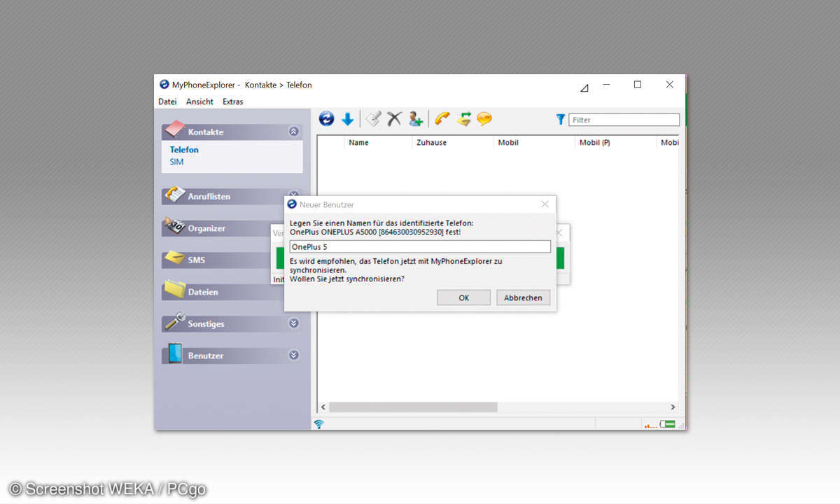Select Telefon under Kontakte
The width and height of the screenshot is (840, 504).
[x=184, y=150]
